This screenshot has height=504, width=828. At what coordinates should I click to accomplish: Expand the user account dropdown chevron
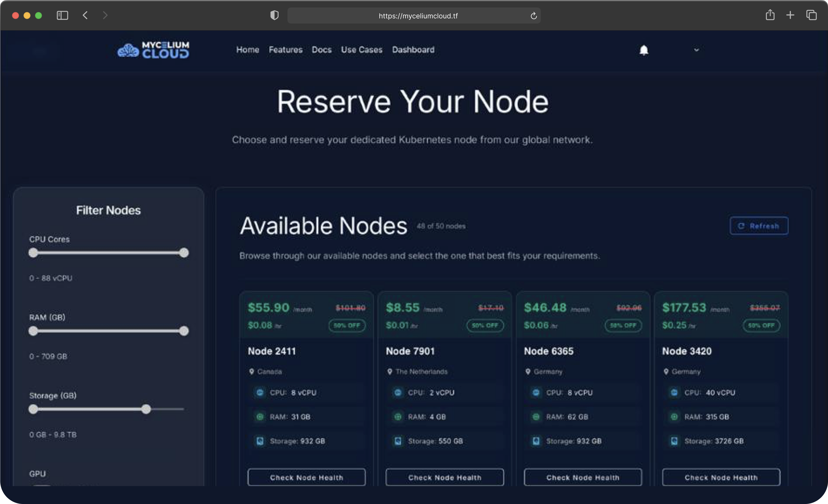pos(696,50)
